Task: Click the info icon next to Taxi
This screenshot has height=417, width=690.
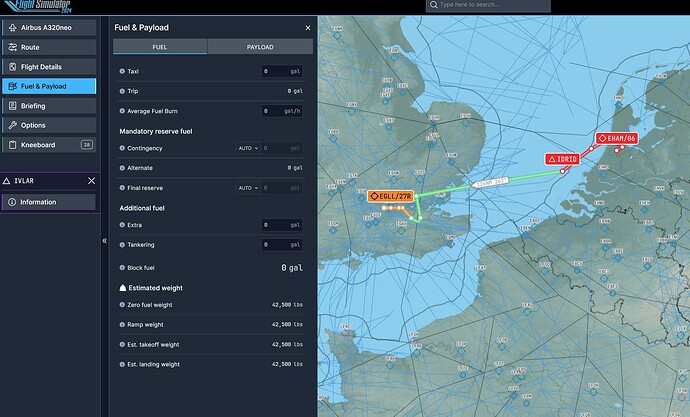Action: click(x=122, y=71)
